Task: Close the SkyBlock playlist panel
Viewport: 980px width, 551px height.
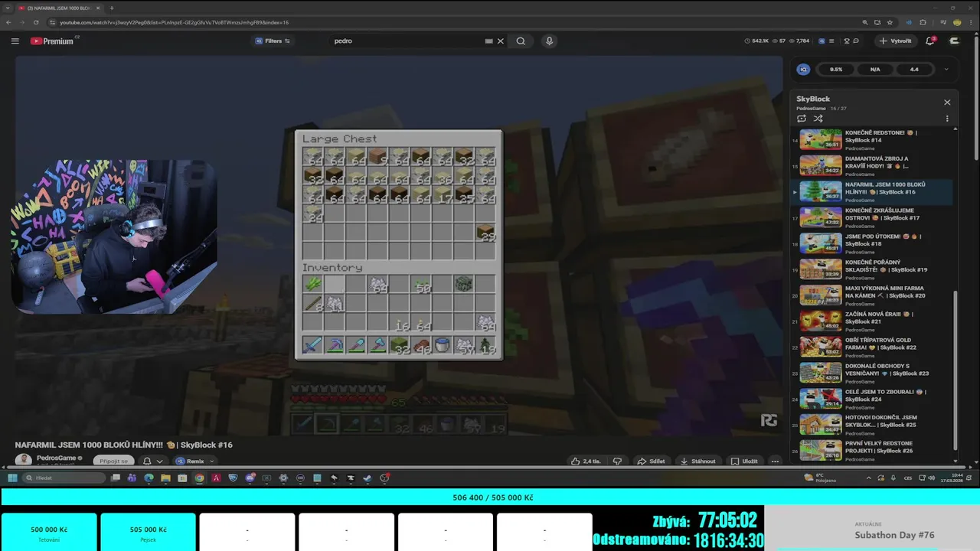Action: (x=947, y=102)
